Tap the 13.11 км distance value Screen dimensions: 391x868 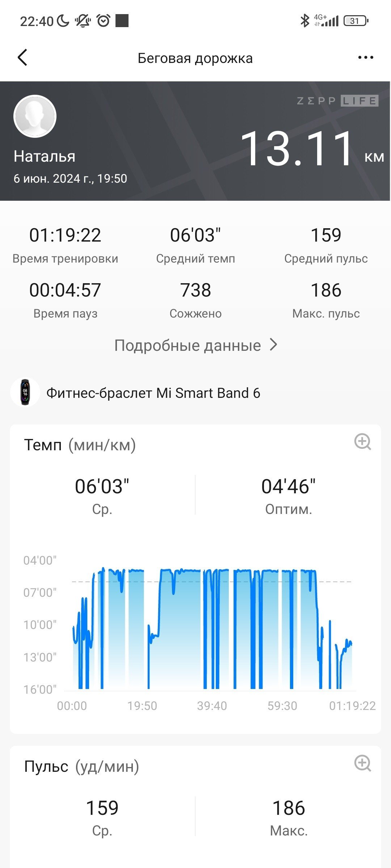311,149
